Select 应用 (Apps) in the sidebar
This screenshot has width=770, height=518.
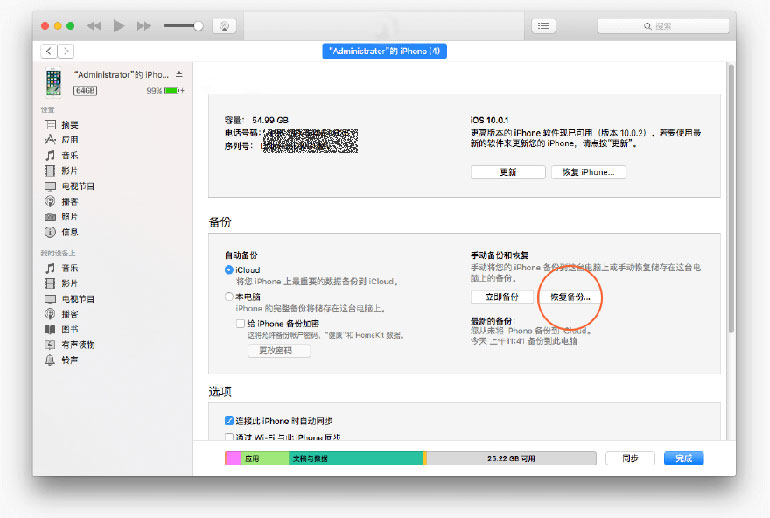pyautogui.click(x=69, y=140)
